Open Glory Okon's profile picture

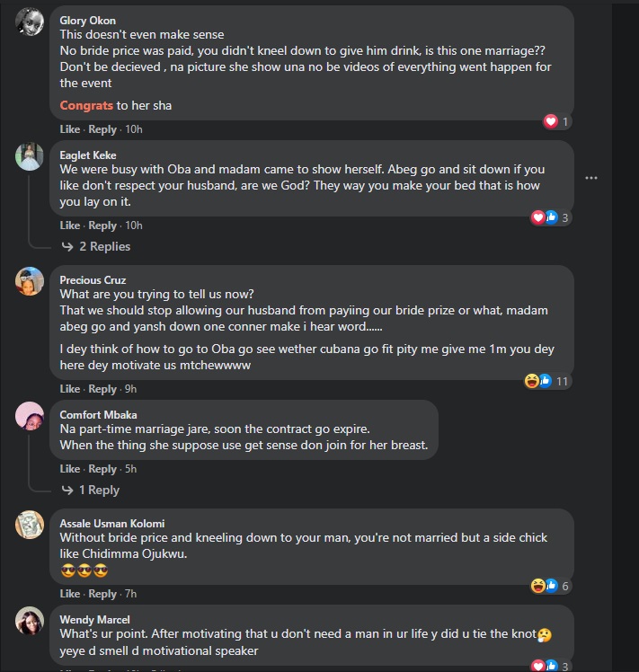[x=30, y=21]
